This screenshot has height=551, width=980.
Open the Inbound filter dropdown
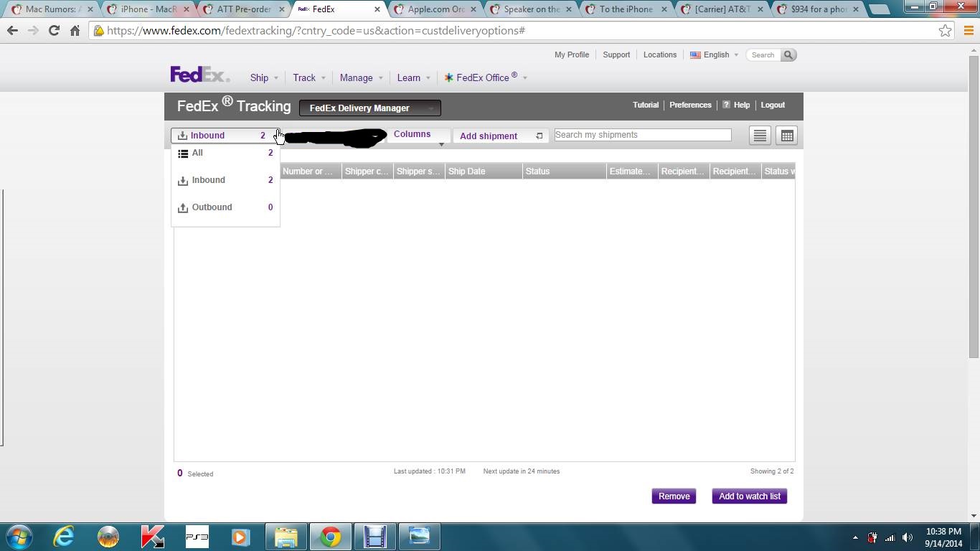coord(225,135)
